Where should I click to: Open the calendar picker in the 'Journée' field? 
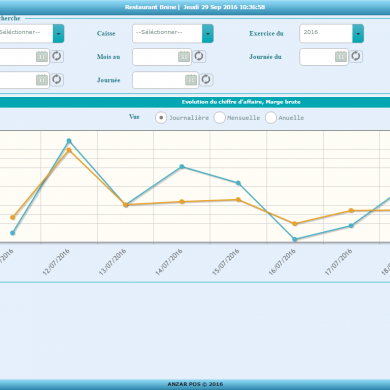coord(191,80)
